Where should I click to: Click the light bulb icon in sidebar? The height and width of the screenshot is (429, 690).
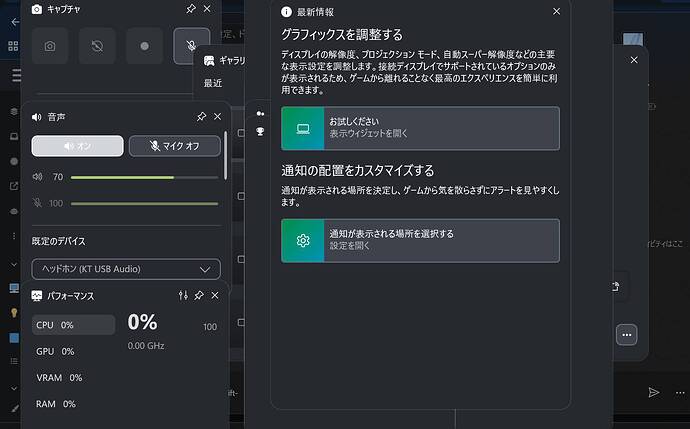pyautogui.click(x=14, y=313)
